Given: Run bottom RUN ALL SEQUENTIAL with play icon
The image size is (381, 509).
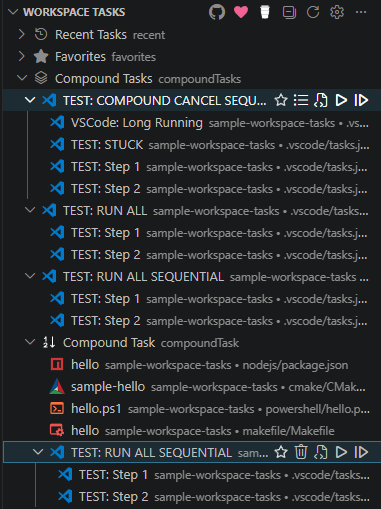Looking at the screenshot, I should (341, 452).
